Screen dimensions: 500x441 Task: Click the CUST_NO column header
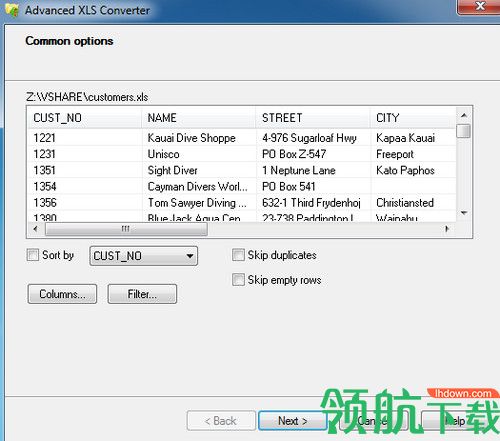pos(85,118)
